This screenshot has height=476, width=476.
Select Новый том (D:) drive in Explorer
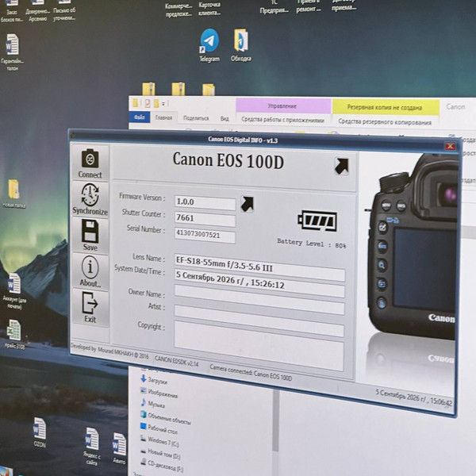coord(160,454)
